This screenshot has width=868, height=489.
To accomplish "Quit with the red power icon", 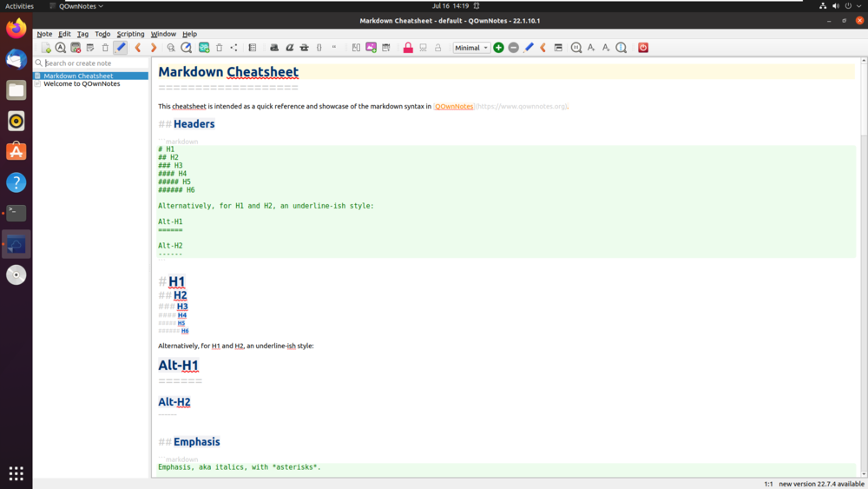I will click(x=642, y=48).
